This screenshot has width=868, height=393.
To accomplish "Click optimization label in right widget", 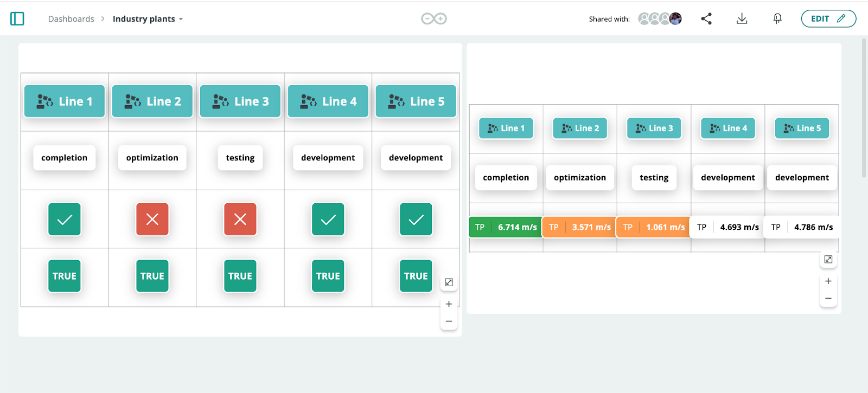I will click(580, 178).
